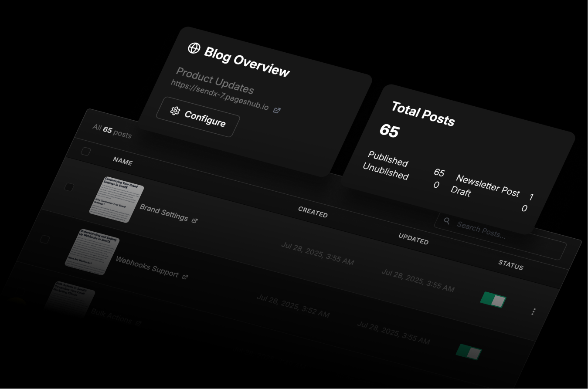This screenshot has height=389, width=588.
Task: Open the sendx-7.pageshub.io blog URL
Action: point(220,95)
